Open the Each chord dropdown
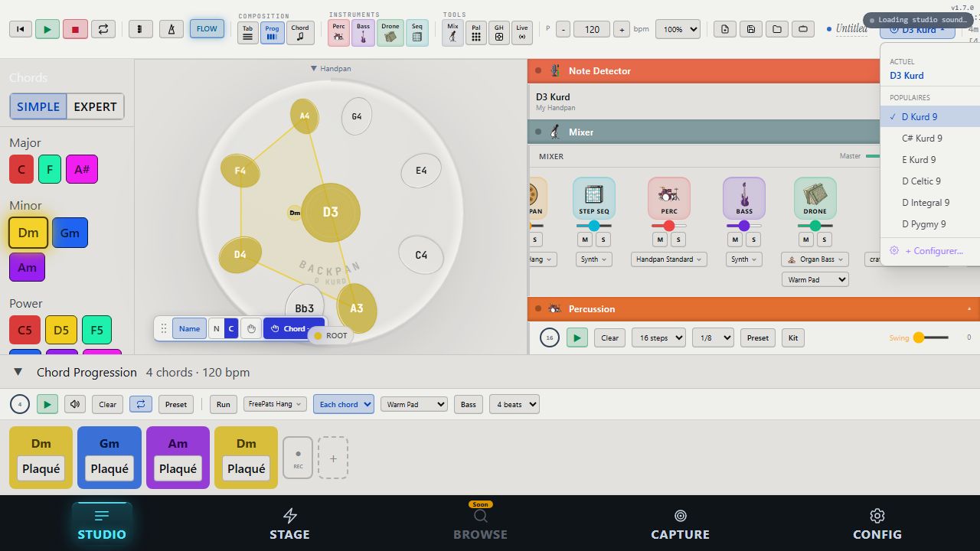 [x=343, y=404]
